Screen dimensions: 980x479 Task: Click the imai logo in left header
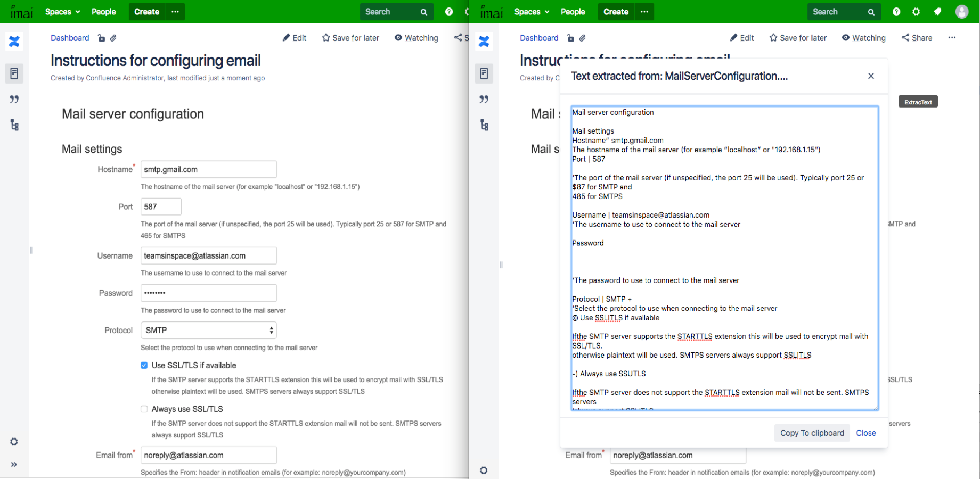point(21,12)
